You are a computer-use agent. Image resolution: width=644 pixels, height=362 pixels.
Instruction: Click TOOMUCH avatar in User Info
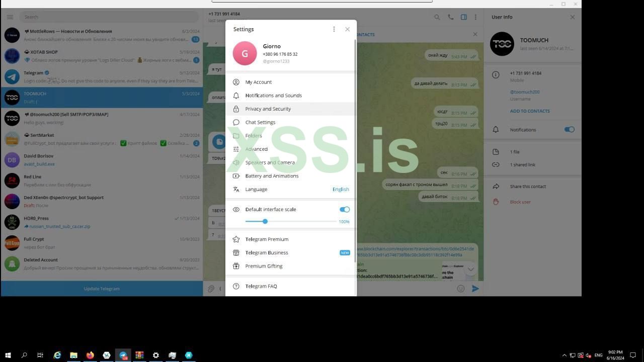(x=502, y=44)
